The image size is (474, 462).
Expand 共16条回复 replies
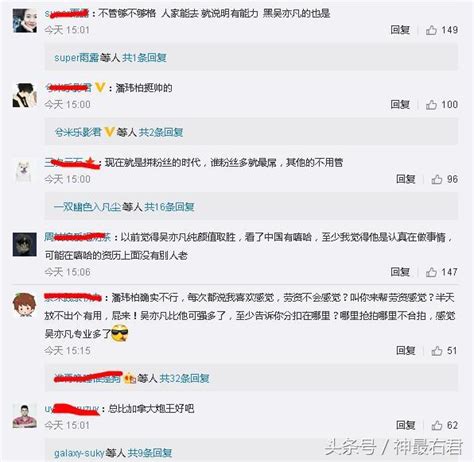(x=169, y=207)
